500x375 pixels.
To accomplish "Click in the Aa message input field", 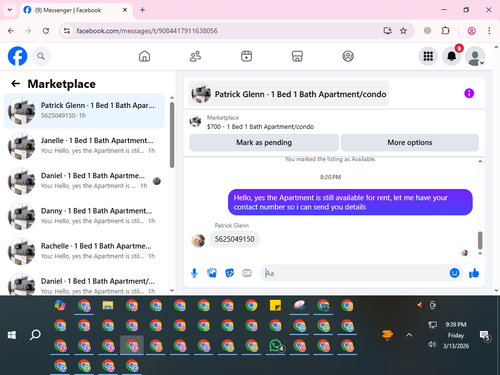I will point(355,273).
